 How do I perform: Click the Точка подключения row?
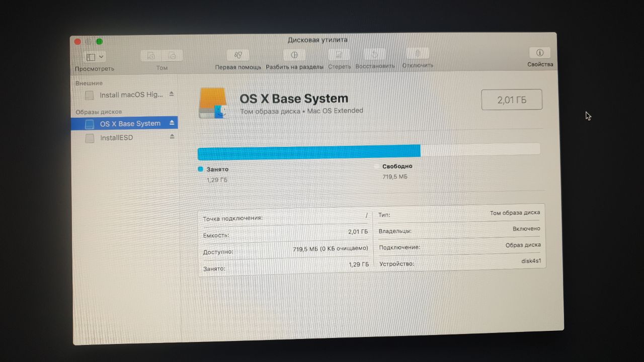285,217
